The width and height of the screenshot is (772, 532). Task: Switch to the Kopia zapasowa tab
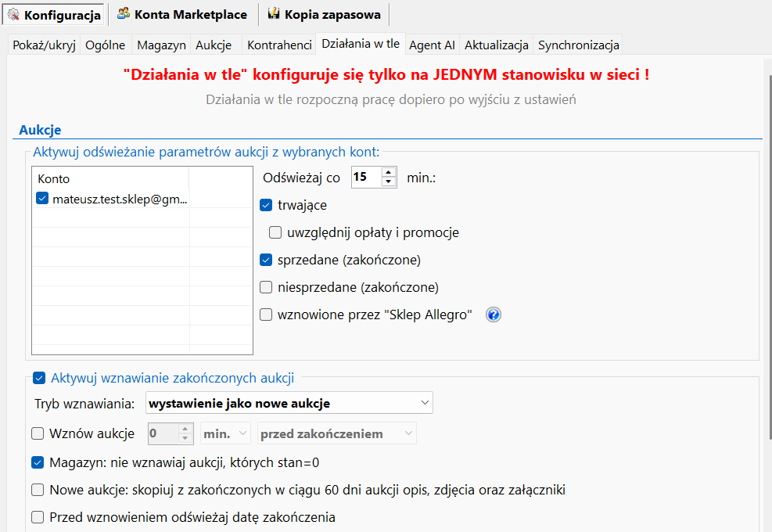point(324,15)
